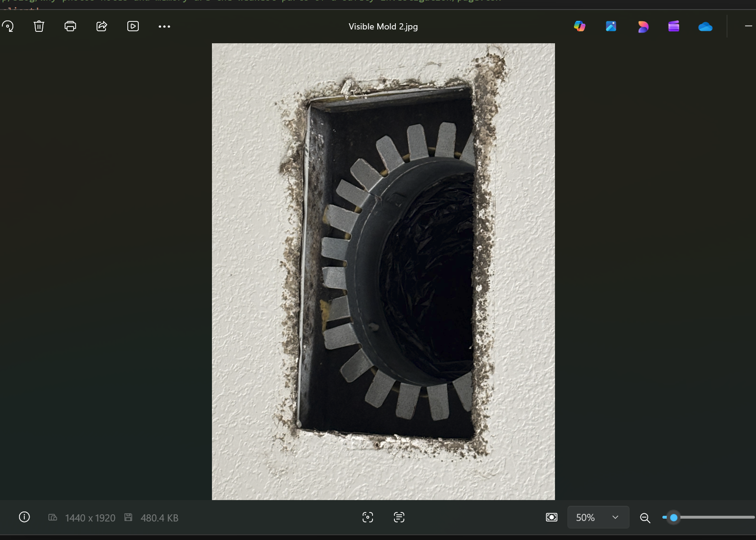This screenshot has height=540, width=756.
Task: Adjust the zoom slider handle
Action: point(673,517)
